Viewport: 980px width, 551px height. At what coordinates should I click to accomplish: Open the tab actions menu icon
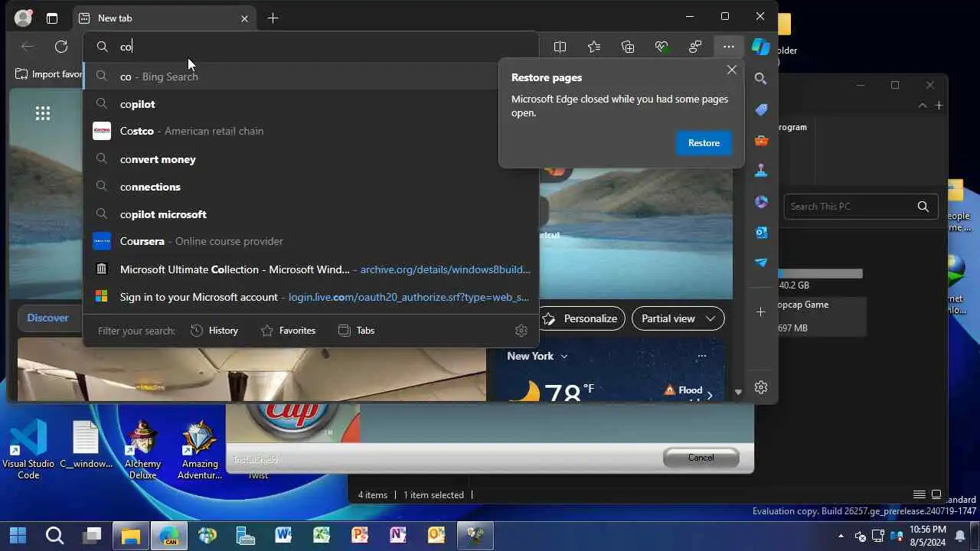[x=51, y=18]
